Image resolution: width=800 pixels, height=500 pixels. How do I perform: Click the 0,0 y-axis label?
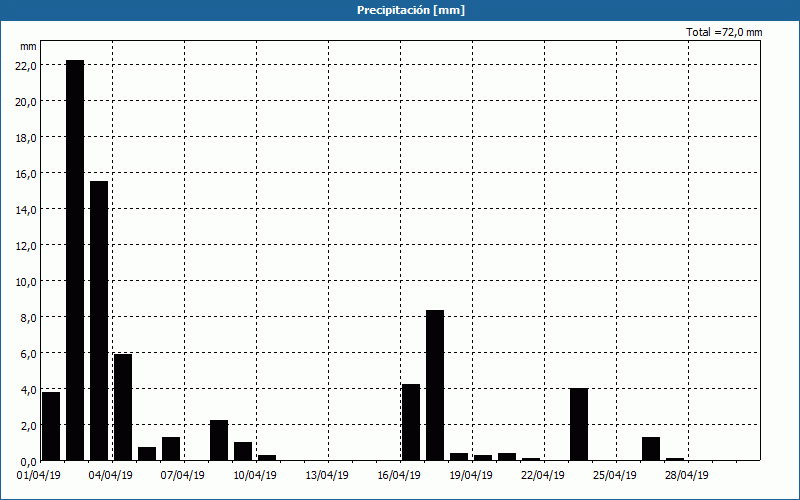coord(29,461)
